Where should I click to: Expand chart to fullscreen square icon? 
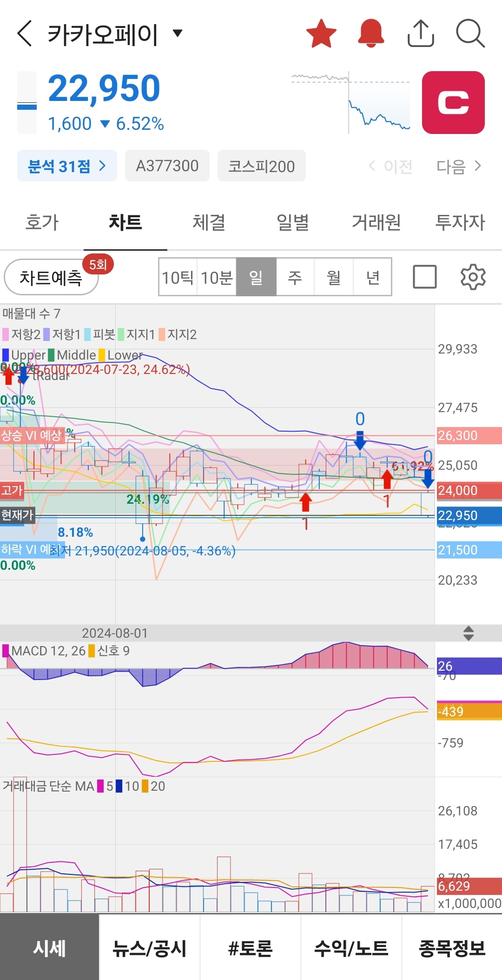coord(425,277)
